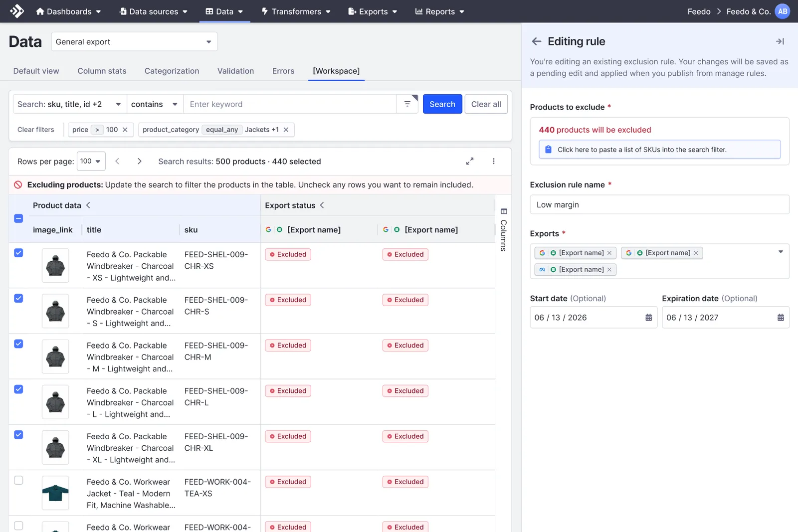Focus the Enter keyword search field
The width and height of the screenshot is (798, 532).
click(290, 104)
